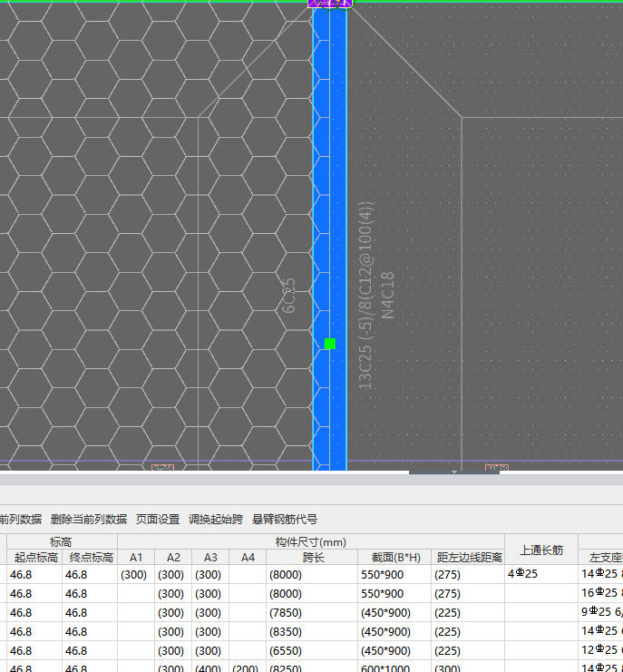The height and width of the screenshot is (672, 623).
Task: Select the 构件尺寸(mm) header group
Action: click(x=311, y=542)
